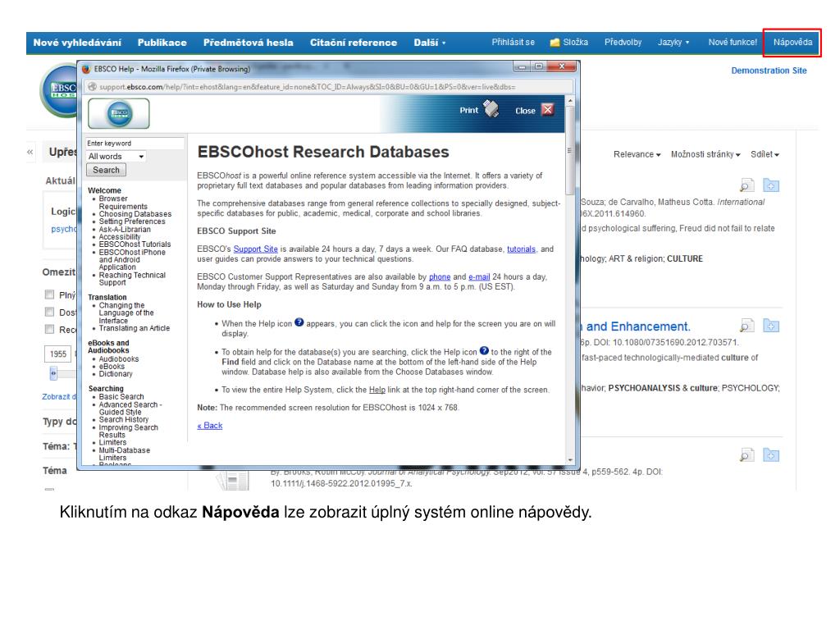Toggle the Plný text checkbox

(49, 294)
